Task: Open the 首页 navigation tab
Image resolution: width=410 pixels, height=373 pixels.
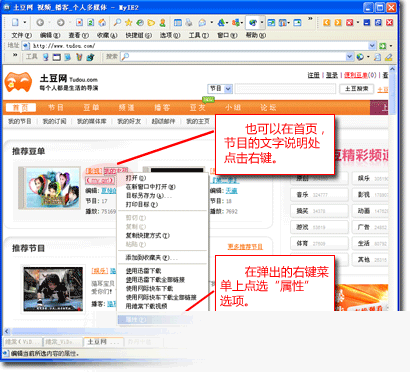Action: (21, 108)
